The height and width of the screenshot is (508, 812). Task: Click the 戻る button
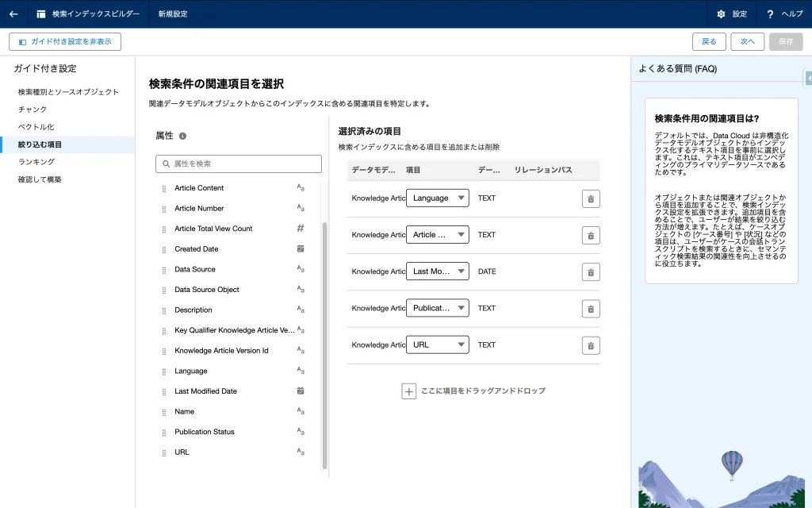709,42
